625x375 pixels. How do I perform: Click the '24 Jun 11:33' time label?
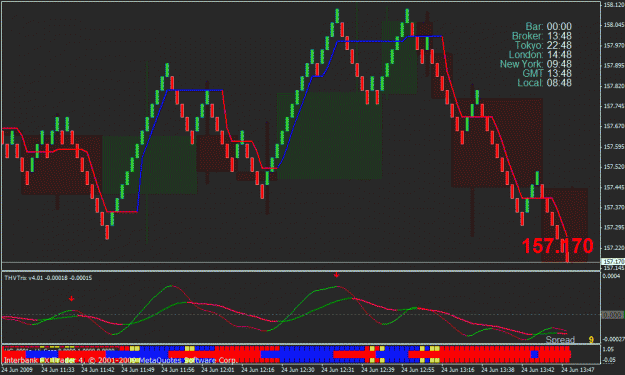point(58,370)
